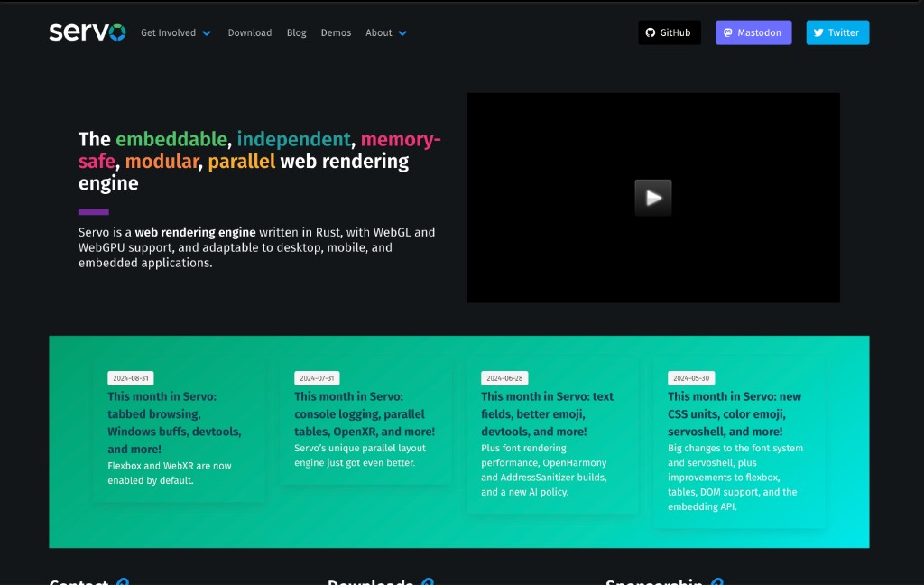Go to the Download page
The width and height of the screenshot is (924, 585).
(x=250, y=33)
